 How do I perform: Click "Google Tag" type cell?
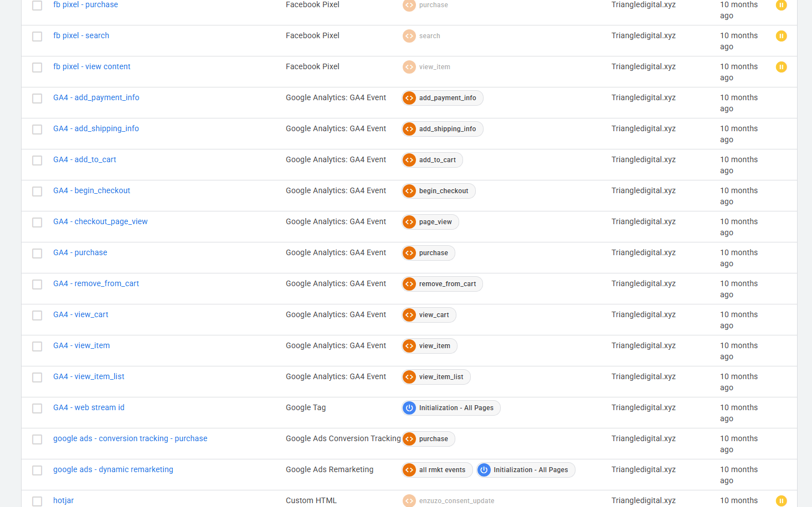tap(306, 407)
